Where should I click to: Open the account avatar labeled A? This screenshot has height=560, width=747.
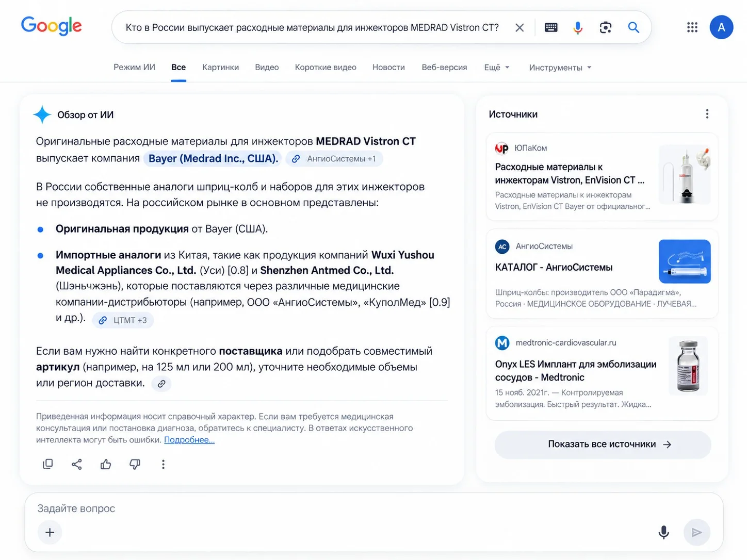click(x=721, y=27)
